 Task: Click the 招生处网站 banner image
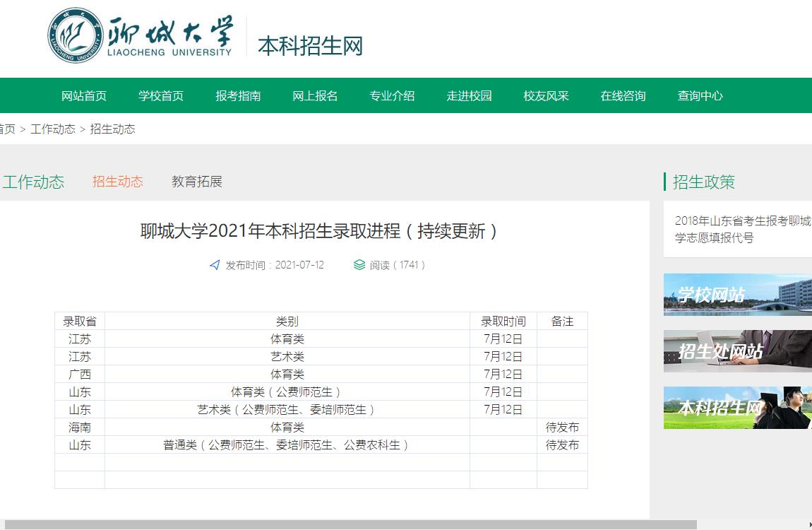pyautogui.click(x=737, y=351)
